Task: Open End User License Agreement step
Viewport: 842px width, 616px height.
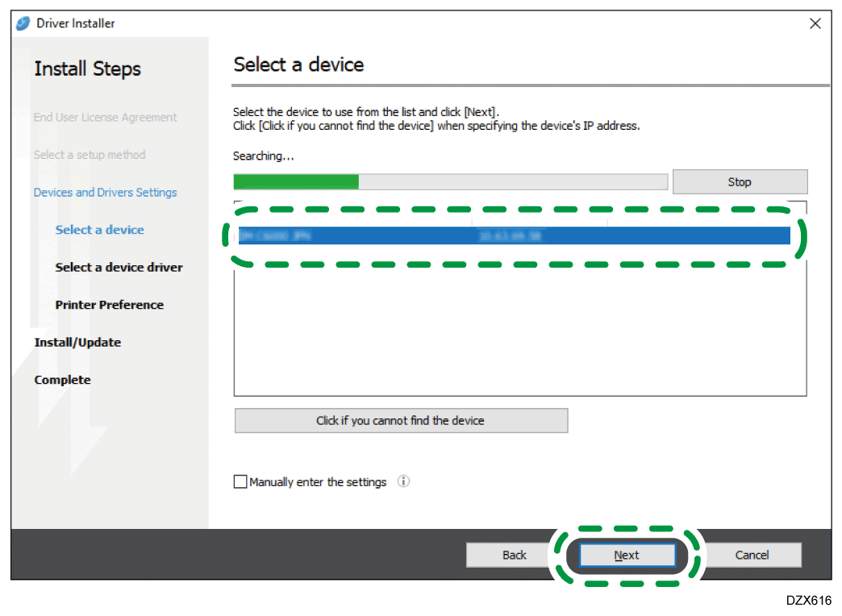Action: pos(105,117)
